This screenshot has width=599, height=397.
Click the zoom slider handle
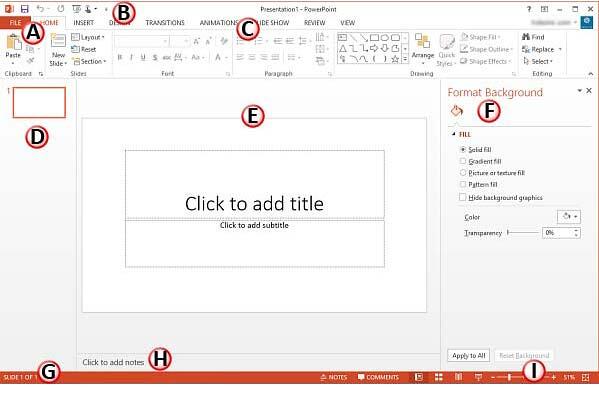coord(509,378)
